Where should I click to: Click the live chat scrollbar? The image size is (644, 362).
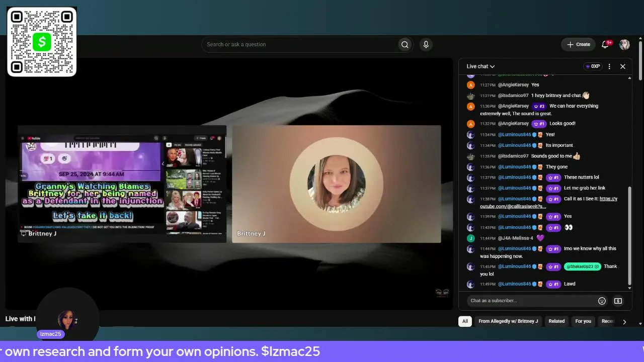[x=629, y=236]
